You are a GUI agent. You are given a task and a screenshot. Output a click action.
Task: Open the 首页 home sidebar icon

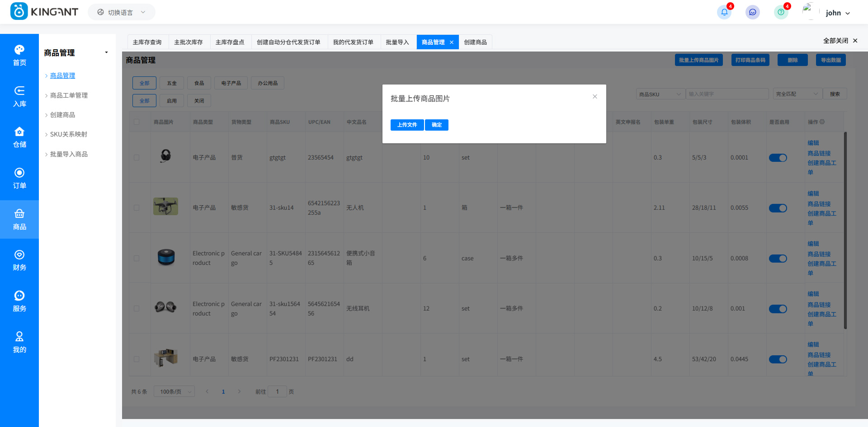point(19,55)
